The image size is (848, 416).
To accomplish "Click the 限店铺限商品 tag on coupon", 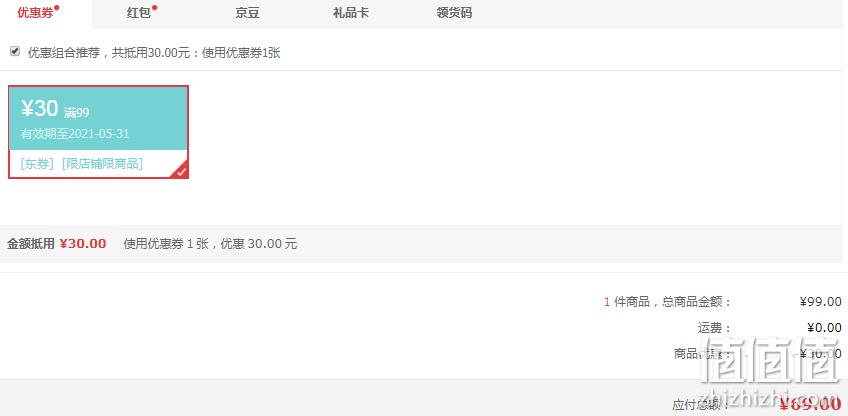I will tap(102, 164).
